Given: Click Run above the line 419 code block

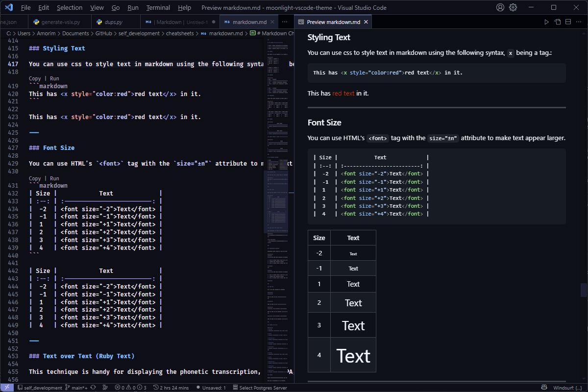Looking at the screenshot, I should click(54, 78).
